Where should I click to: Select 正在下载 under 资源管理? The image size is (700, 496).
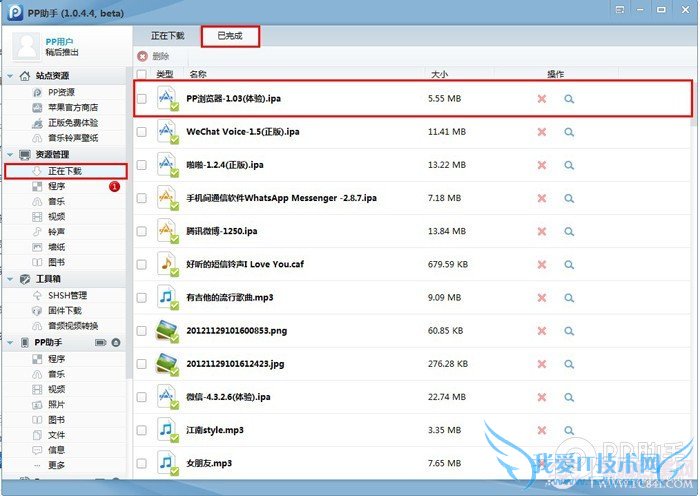pos(66,171)
